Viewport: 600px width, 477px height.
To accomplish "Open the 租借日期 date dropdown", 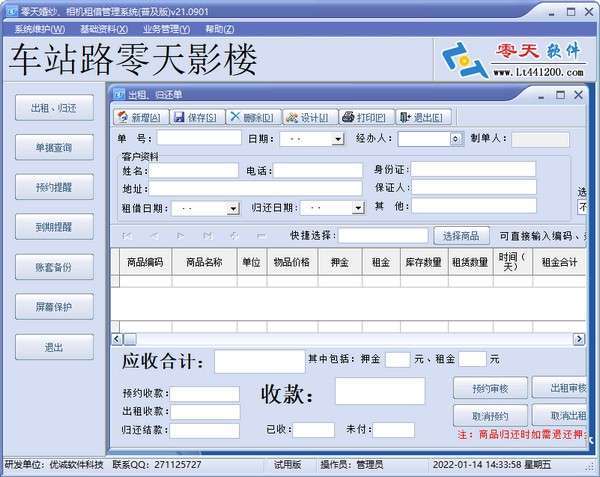I will (233, 208).
